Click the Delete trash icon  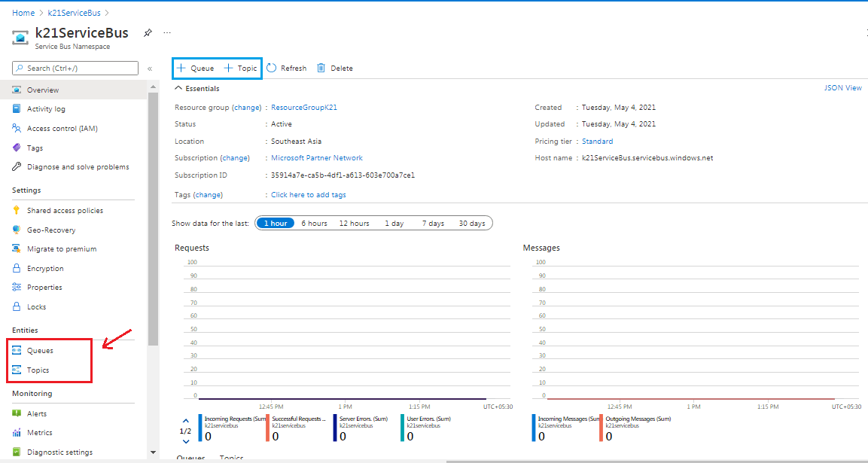click(321, 68)
